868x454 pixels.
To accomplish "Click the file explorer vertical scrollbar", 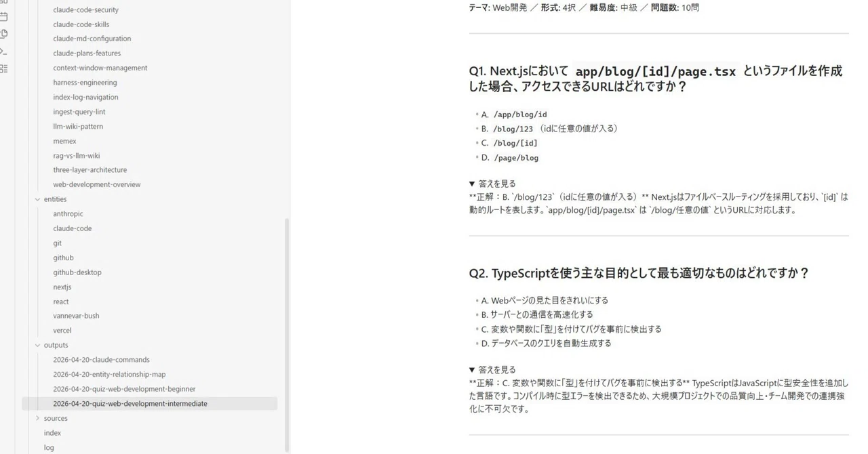I will point(287,335).
